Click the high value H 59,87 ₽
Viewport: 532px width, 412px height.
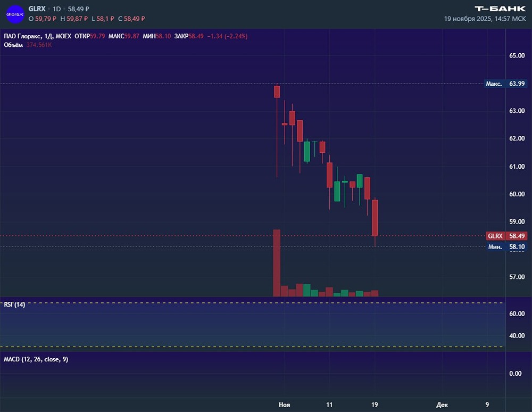[74, 19]
